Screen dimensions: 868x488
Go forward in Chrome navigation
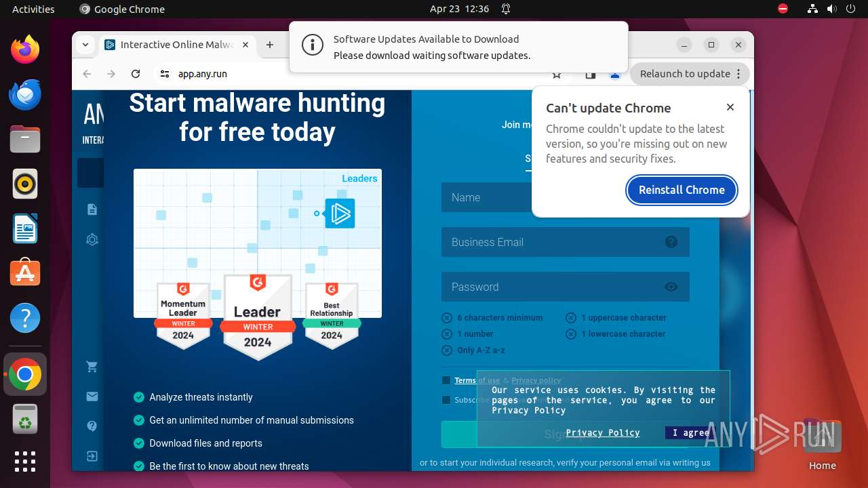[111, 74]
